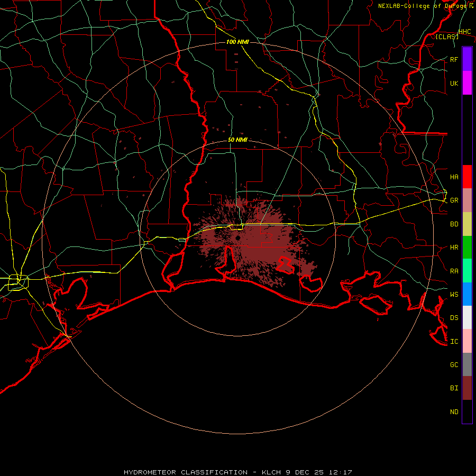Screen dimensions: 476x476
Task: Click the HA legend label text
Action: pyautogui.click(x=454, y=177)
